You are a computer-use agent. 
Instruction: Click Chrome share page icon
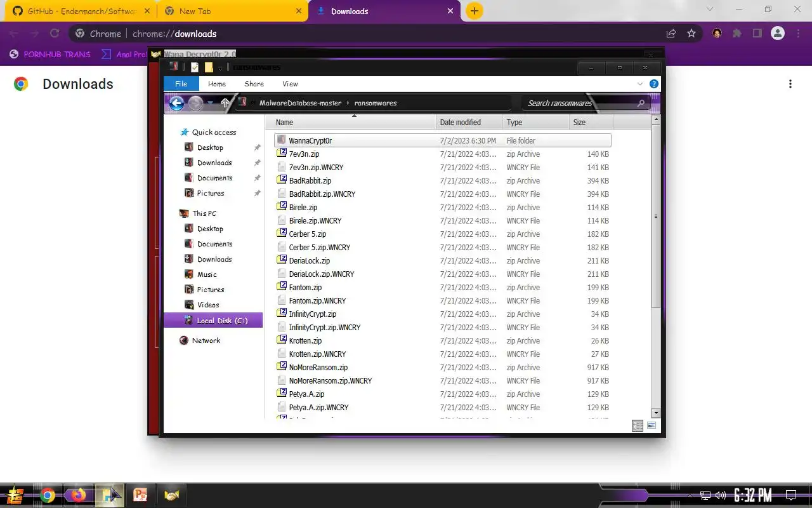coord(671,34)
